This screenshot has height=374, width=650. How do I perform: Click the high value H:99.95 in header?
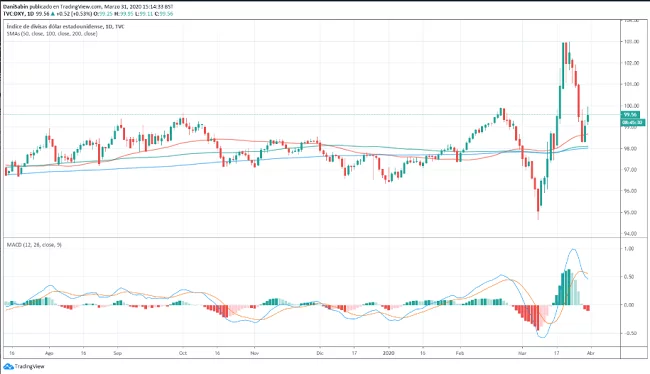(x=124, y=14)
